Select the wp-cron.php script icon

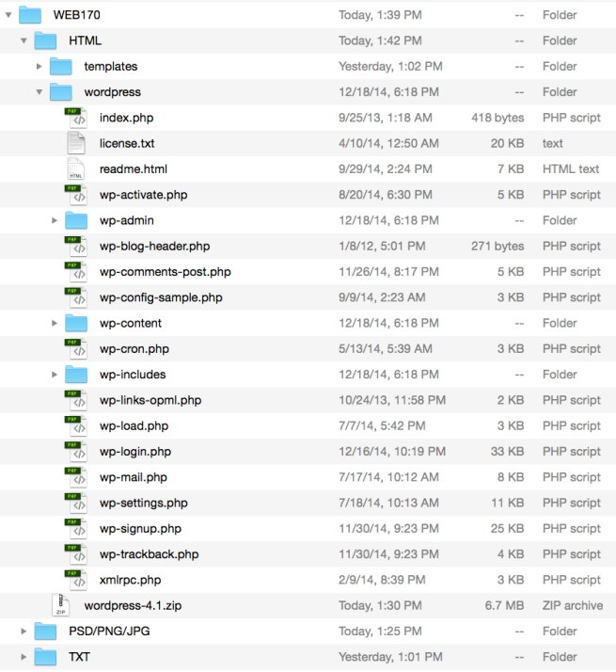(76, 349)
